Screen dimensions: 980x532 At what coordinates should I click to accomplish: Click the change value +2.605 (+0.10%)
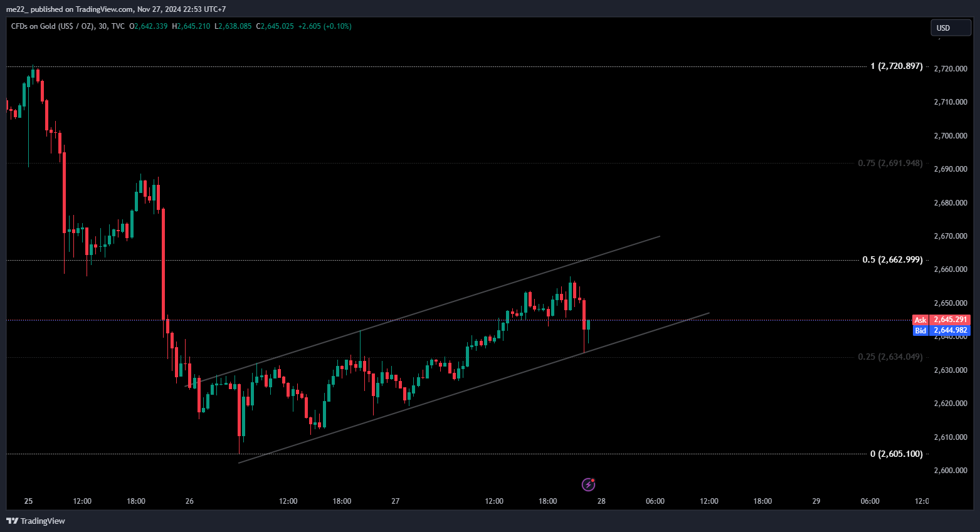(x=325, y=26)
